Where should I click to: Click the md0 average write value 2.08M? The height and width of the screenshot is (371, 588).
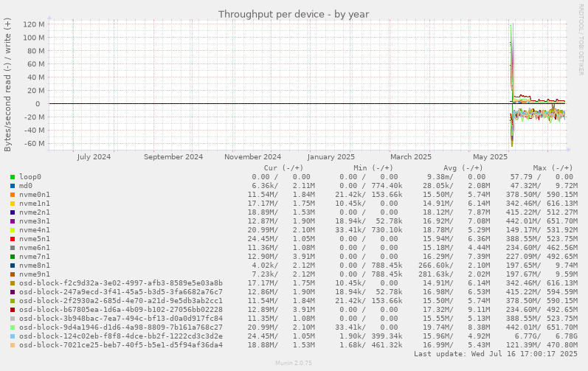tap(479, 186)
